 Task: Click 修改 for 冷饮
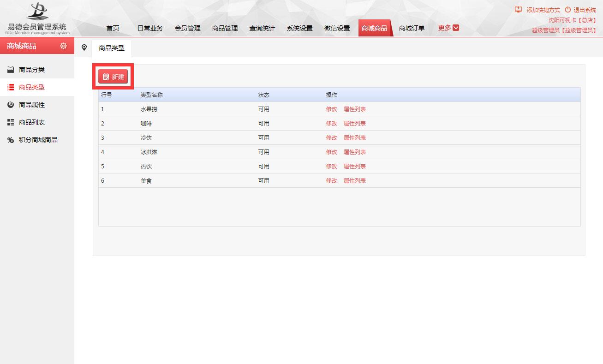tap(331, 138)
